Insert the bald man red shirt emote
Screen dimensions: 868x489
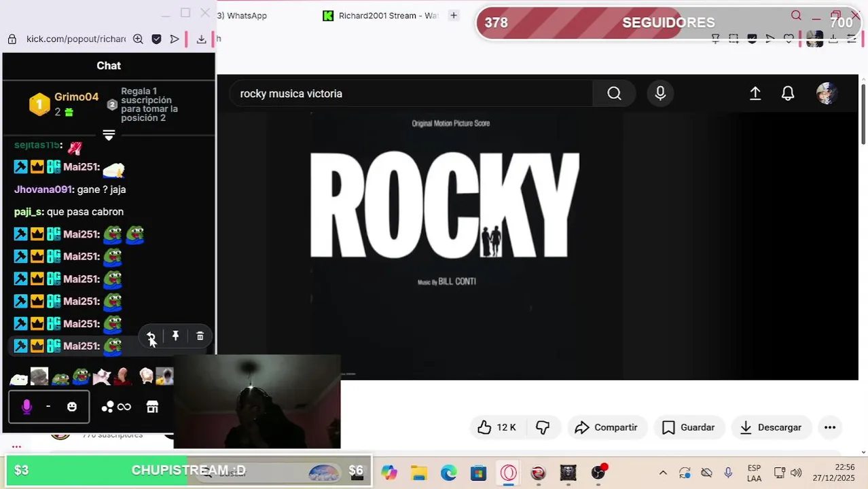click(123, 376)
